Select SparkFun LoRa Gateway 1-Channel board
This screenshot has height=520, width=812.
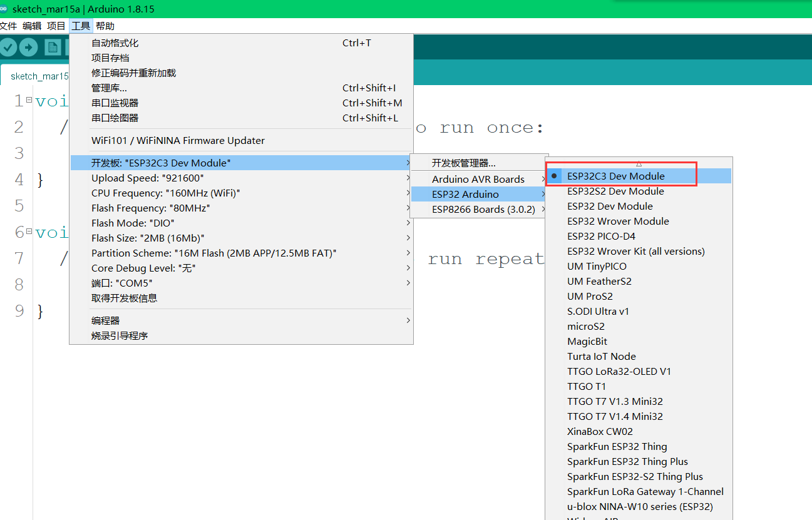[x=639, y=492]
